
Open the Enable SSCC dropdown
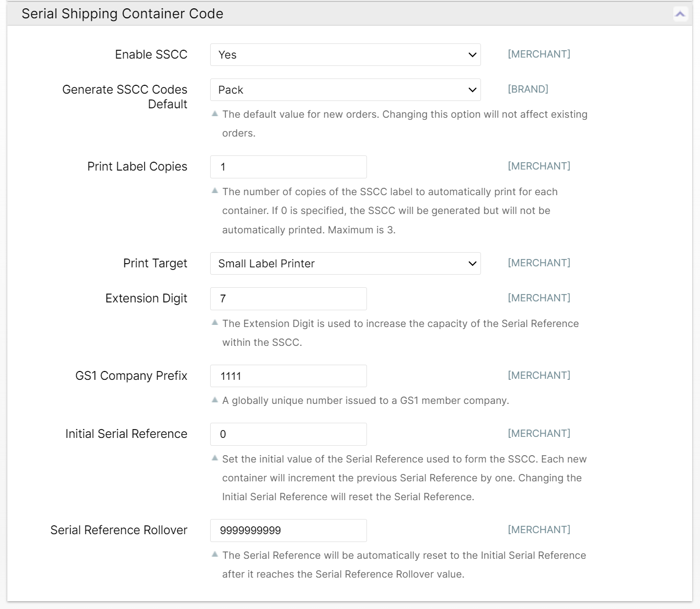(x=345, y=55)
